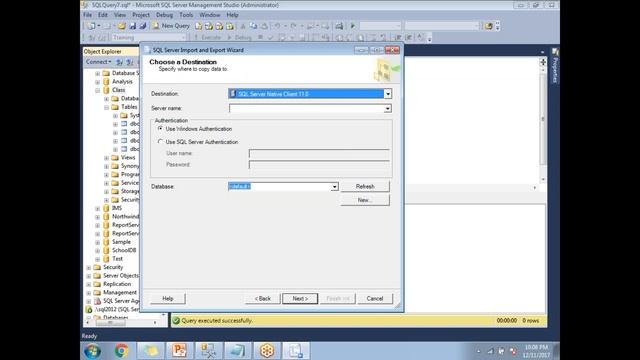Open the Project menu
The image size is (640, 360).
pos(141,15)
